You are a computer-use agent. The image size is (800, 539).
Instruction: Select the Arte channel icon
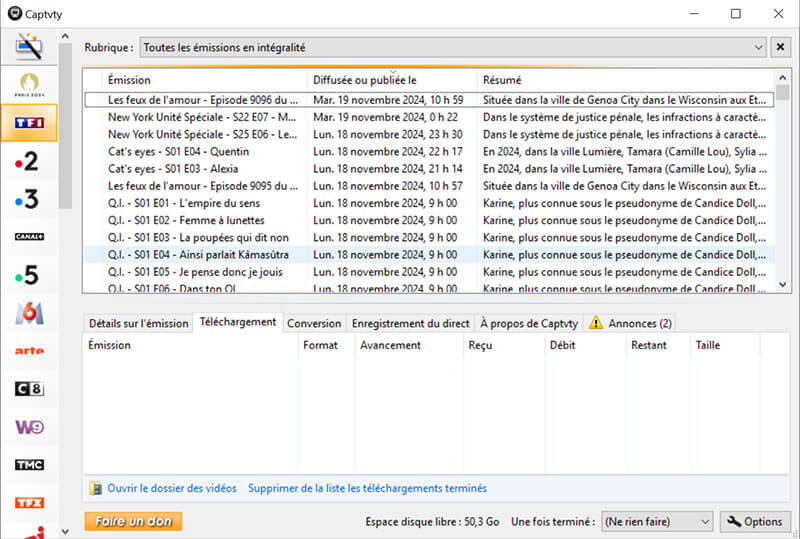click(29, 351)
